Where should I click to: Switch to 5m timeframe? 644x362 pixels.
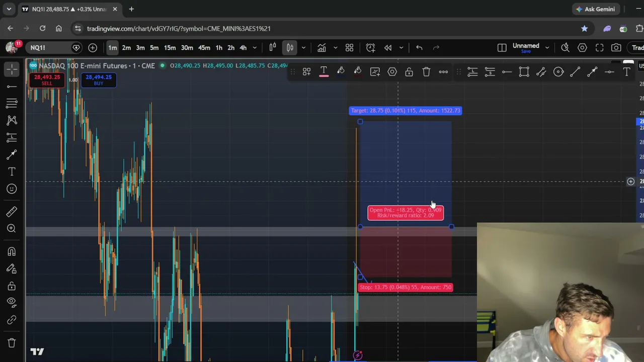[x=154, y=48]
